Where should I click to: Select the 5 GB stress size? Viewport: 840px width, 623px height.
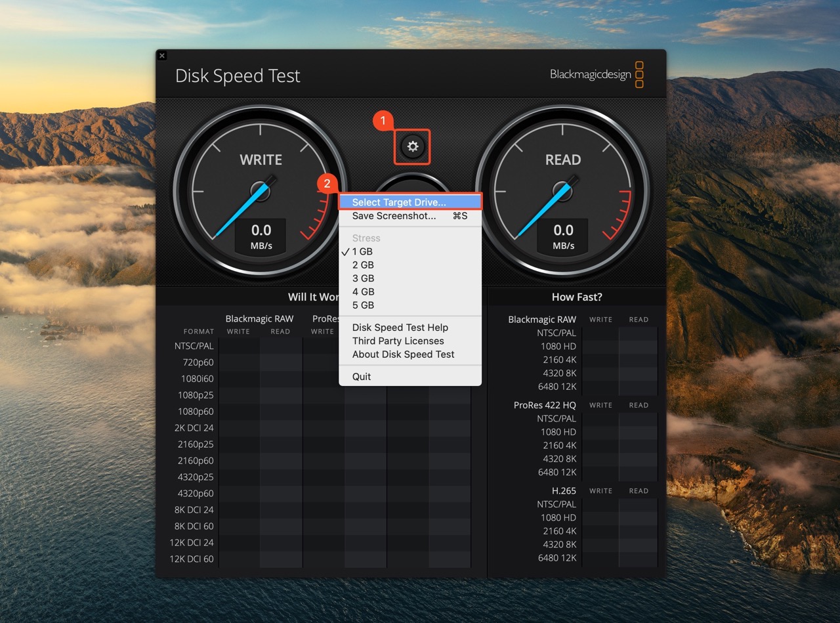tap(410, 305)
